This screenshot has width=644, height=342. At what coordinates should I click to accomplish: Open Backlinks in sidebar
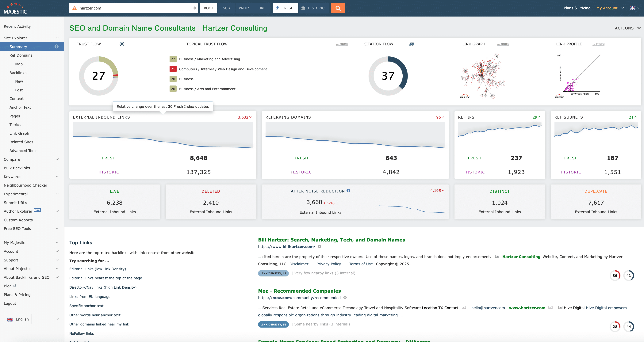(18, 73)
